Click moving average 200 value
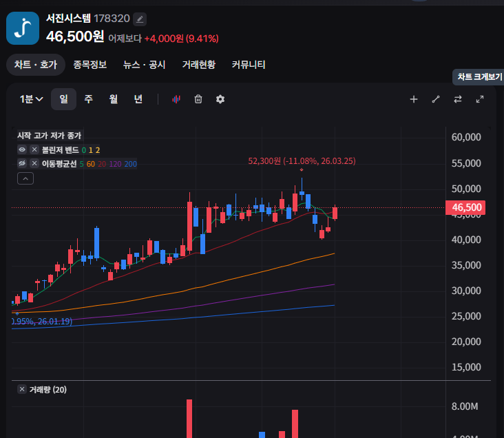The width and height of the screenshot is (504, 438). click(131, 164)
